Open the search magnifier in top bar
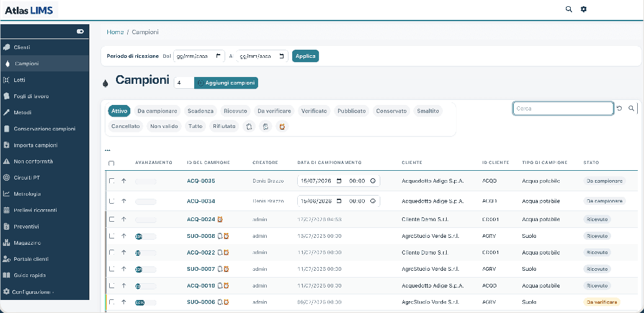 coord(568,9)
